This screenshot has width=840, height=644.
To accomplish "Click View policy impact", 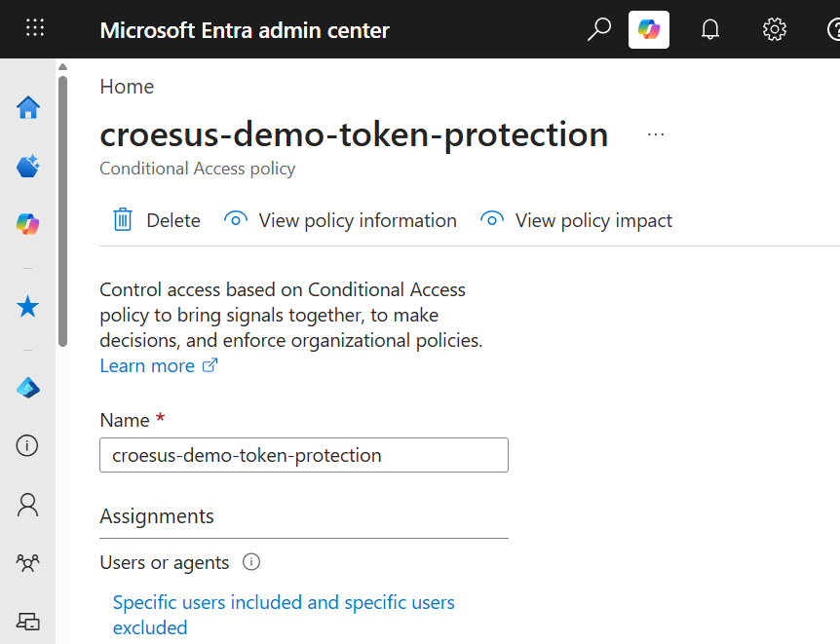I will point(576,220).
